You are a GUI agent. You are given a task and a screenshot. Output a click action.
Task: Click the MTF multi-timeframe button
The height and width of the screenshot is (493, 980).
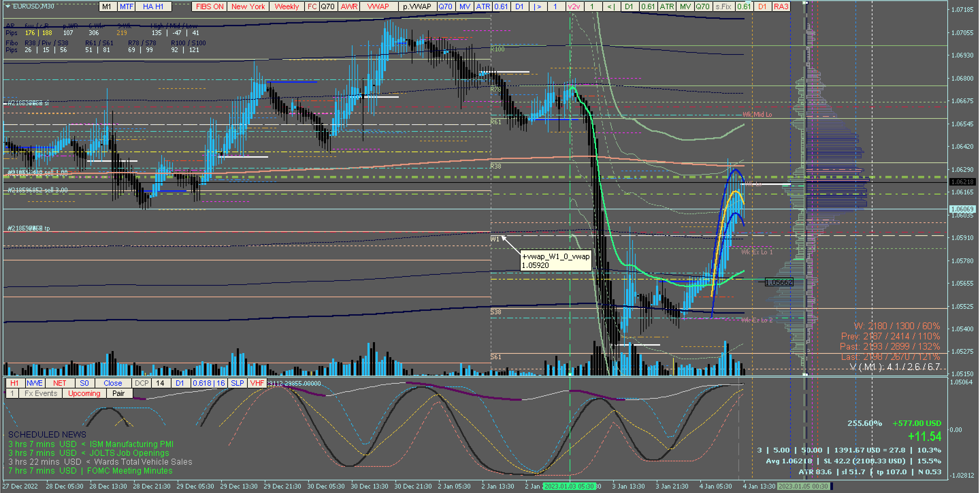coord(126,6)
